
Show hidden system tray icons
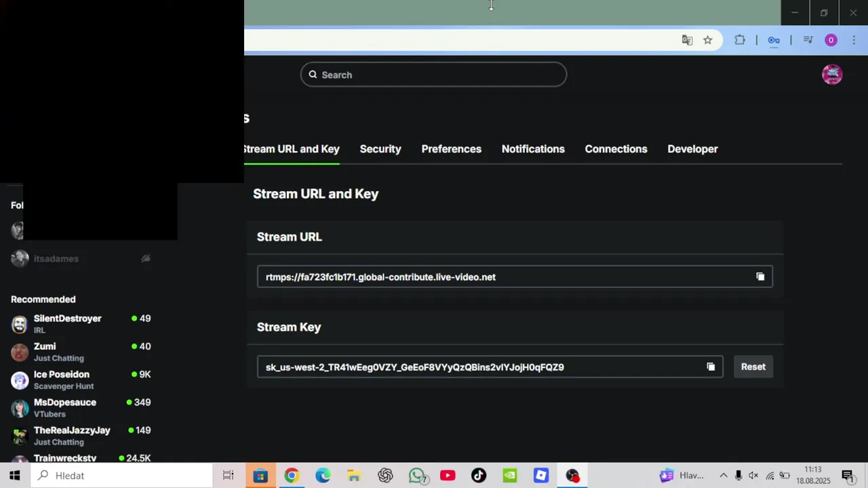point(723,476)
